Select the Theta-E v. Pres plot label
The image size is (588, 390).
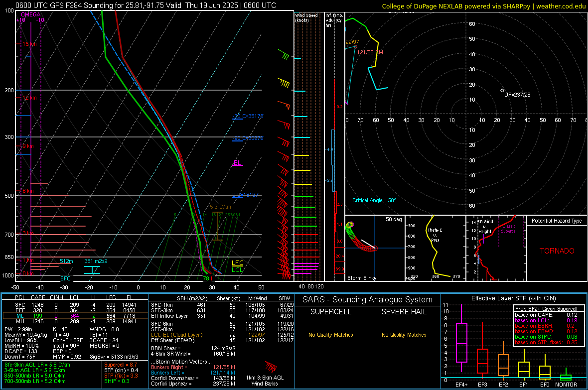pyautogui.click(x=435, y=235)
